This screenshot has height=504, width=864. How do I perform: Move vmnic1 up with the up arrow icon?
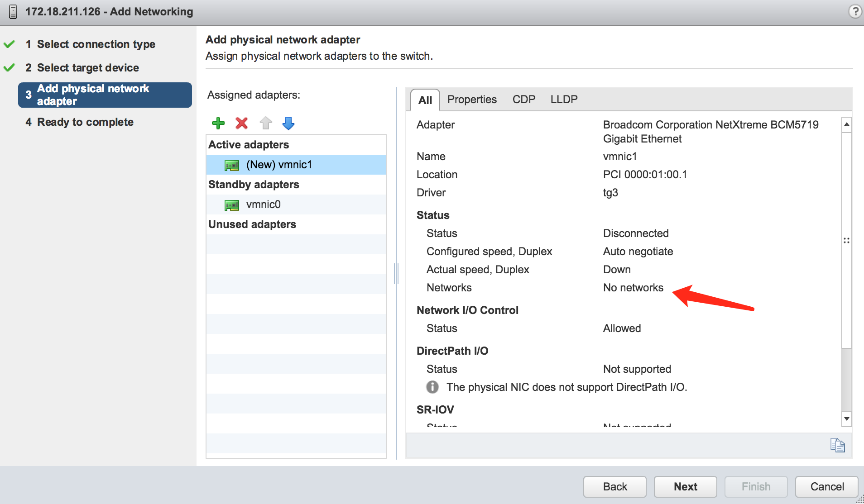(265, 123)
